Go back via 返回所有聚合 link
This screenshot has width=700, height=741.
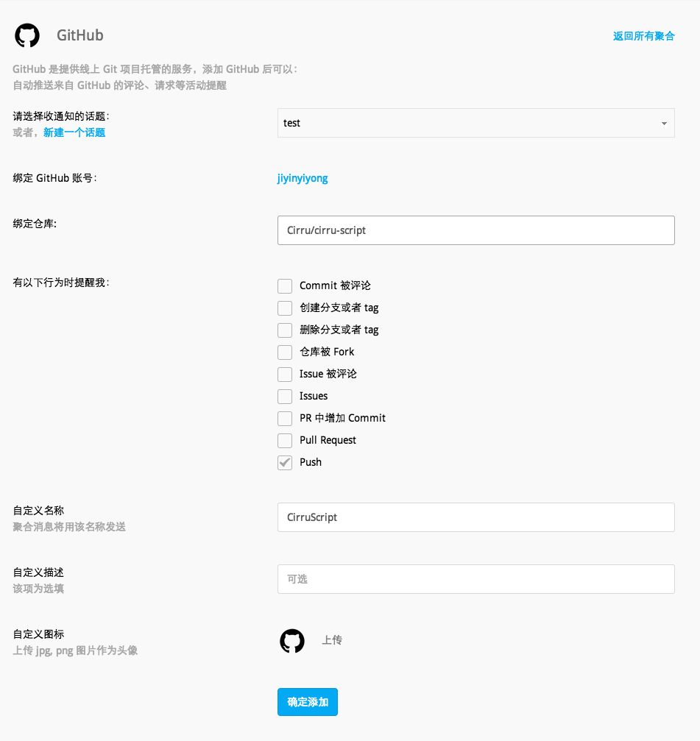pos(644,36)
